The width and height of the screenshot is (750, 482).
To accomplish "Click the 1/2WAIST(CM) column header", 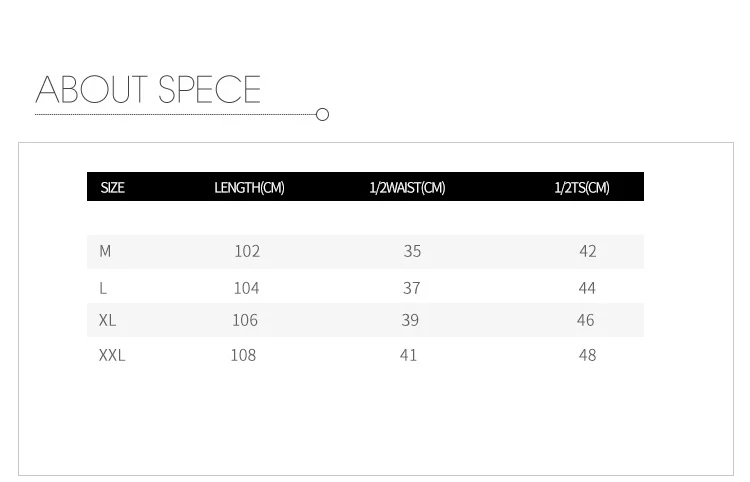I will pyautogui.click(x=407, y=188).
